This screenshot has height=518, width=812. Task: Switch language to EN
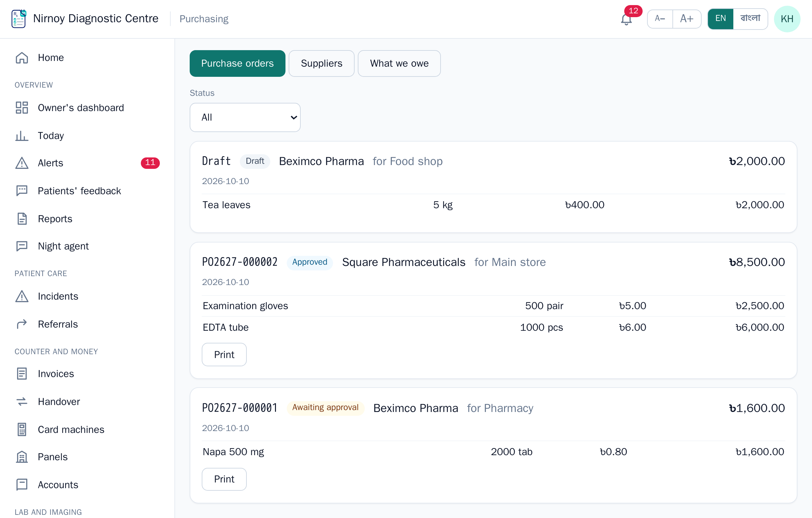point(720,19)
